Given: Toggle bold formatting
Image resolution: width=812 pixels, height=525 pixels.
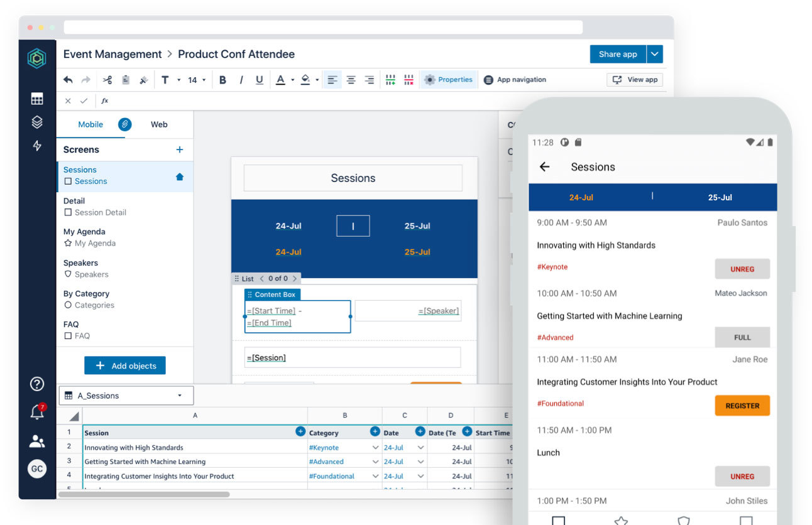Looking at the screenshot, I should click(x=222, y=79).
